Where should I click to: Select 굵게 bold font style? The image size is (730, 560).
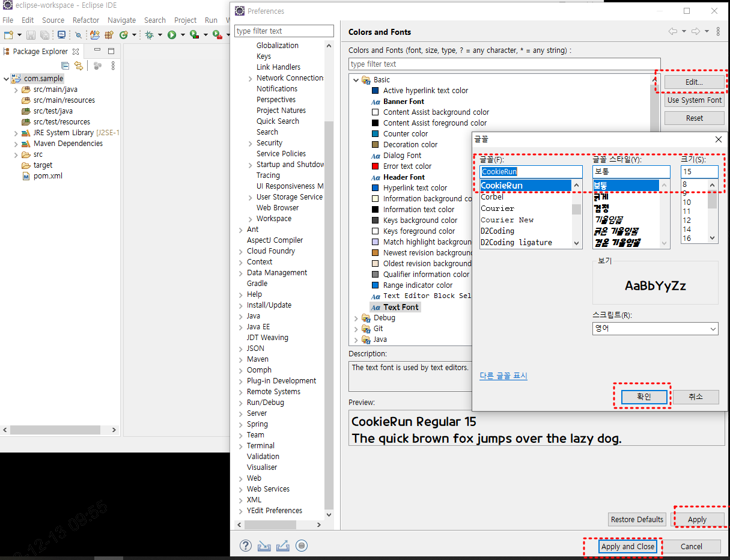601,196
